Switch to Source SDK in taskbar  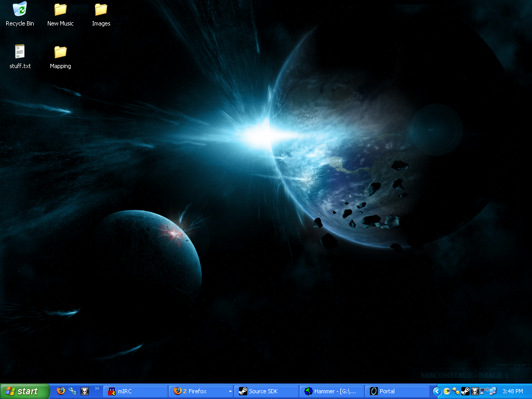point(267,391)
